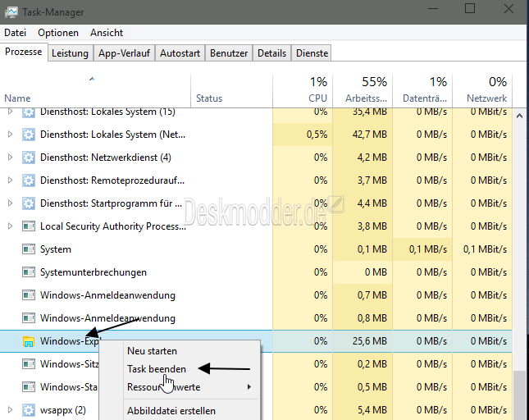Expand the wsappx (2) group
Viewport: 529px width, 420px height.
tap(10, 410)
